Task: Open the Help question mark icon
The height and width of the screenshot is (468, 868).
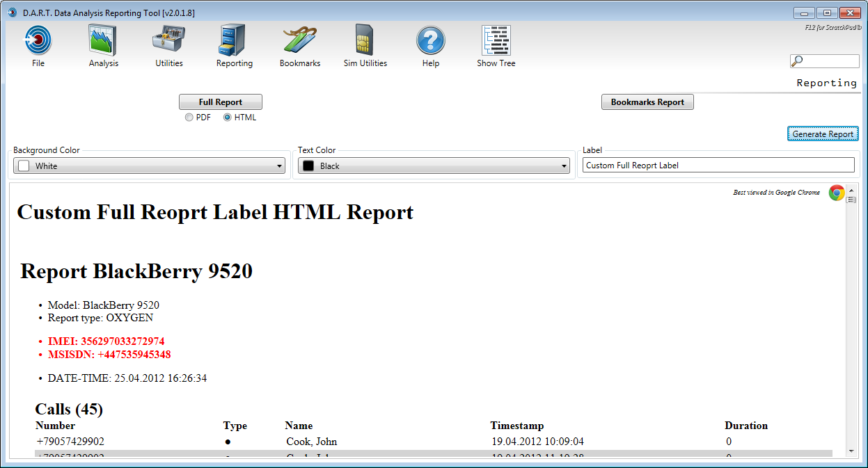Action: coord(431,40)
